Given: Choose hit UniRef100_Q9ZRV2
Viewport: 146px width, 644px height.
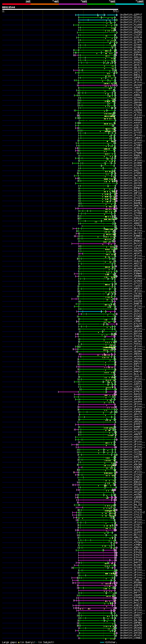Looking at the screenshot, I should (x=131, y=53).
